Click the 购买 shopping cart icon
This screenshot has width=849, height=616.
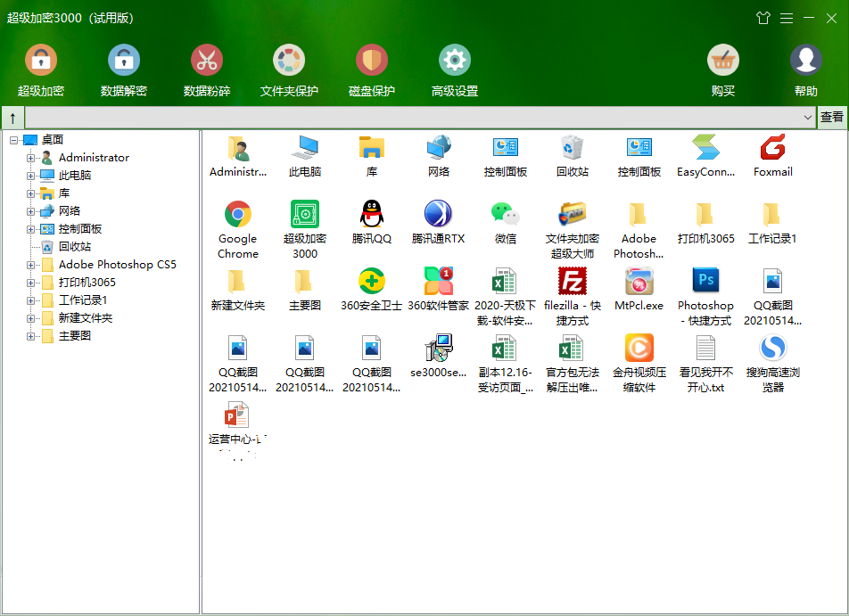coord(722,61)
